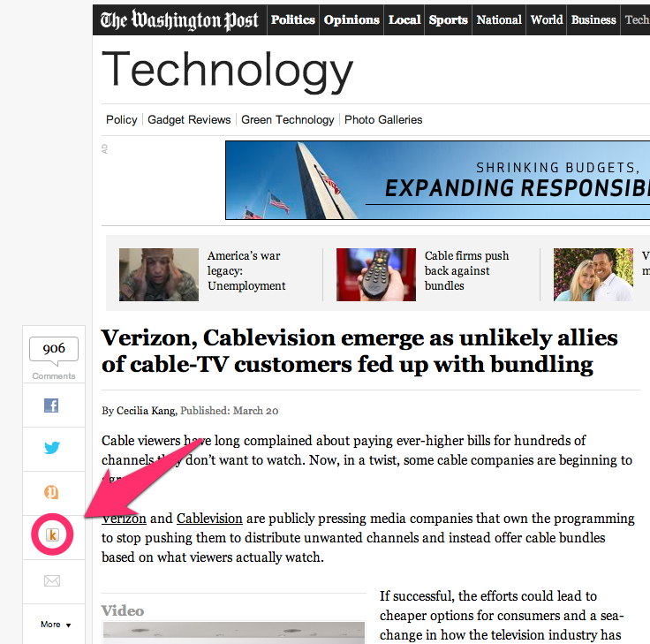This screenshot has height=644, width=650.
Task: Open Gadget Reviews subsection link
Action: click(x=189, y=120)
